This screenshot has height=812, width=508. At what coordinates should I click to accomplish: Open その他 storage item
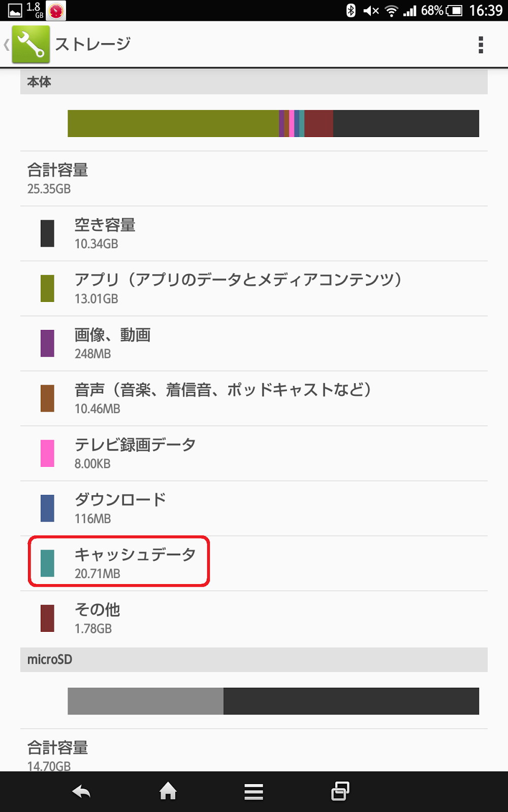[98, 618]
